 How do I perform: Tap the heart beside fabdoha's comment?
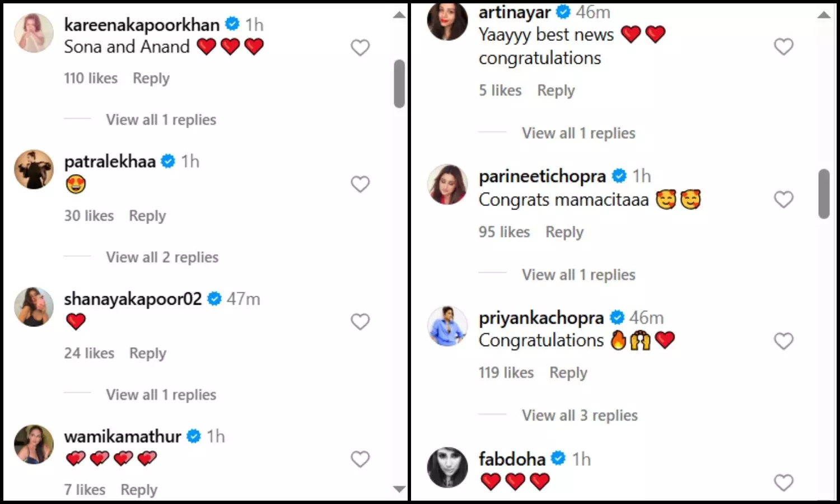pyautogui.click(x=783, y=482)
